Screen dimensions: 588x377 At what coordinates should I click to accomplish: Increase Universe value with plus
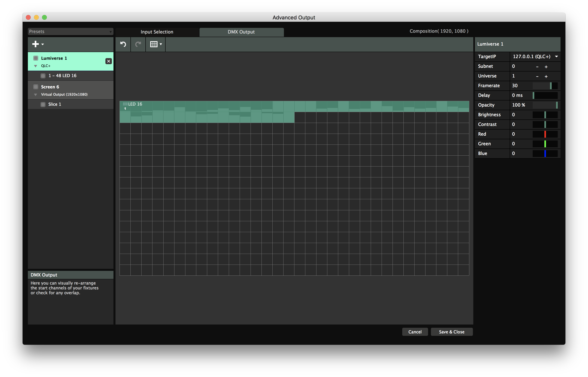click(x=546, y=76)
